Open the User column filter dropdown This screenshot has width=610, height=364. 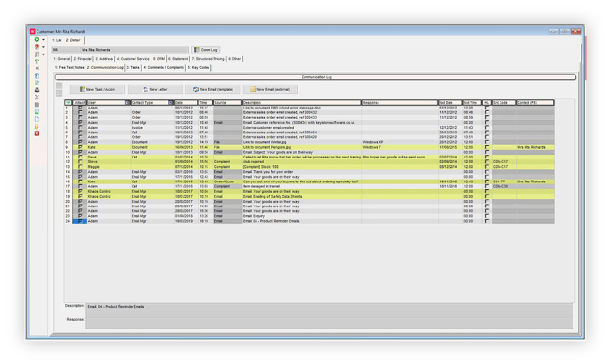[x=127, y=102]
